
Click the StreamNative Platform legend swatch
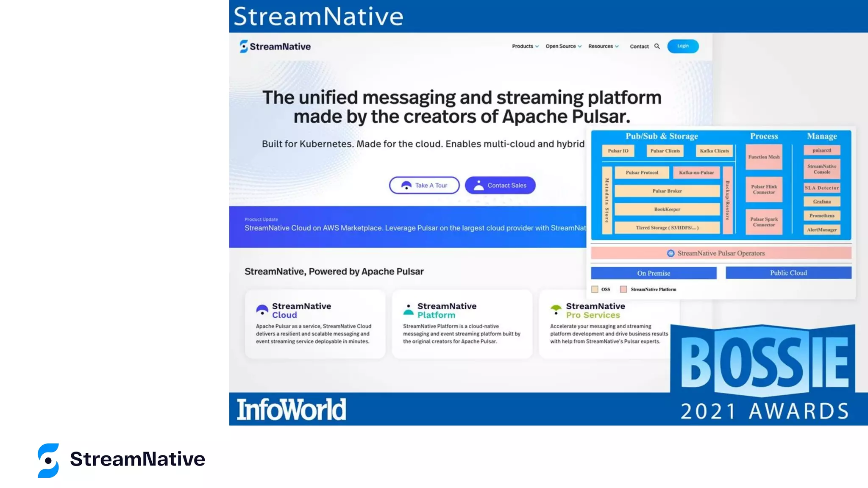point(623,289)
